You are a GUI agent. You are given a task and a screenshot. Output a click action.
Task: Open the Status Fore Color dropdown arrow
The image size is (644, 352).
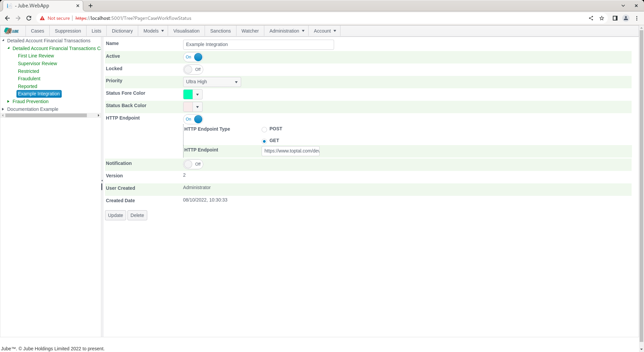pyautogui.click(x=198, y=94)
